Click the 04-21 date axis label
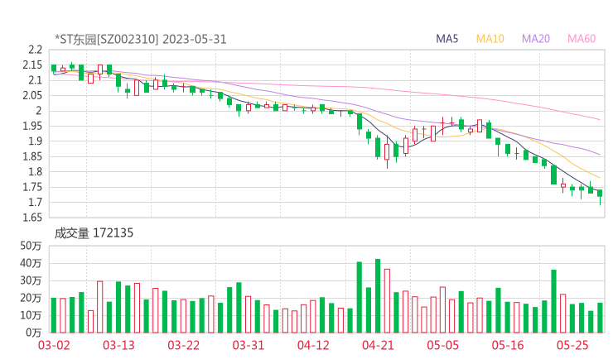The image size is (613, 364). 378,345
